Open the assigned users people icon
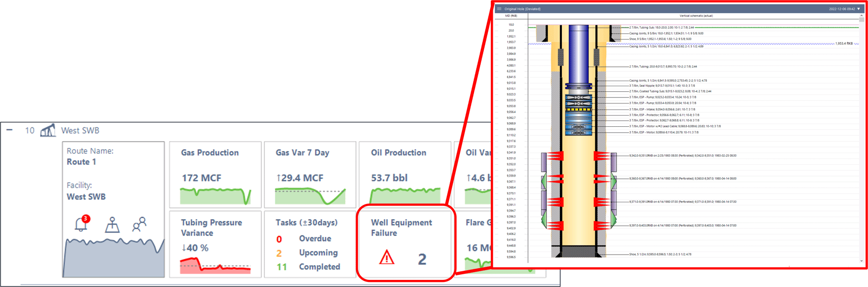The image size is (868, 287). click(x=139, y=224)
